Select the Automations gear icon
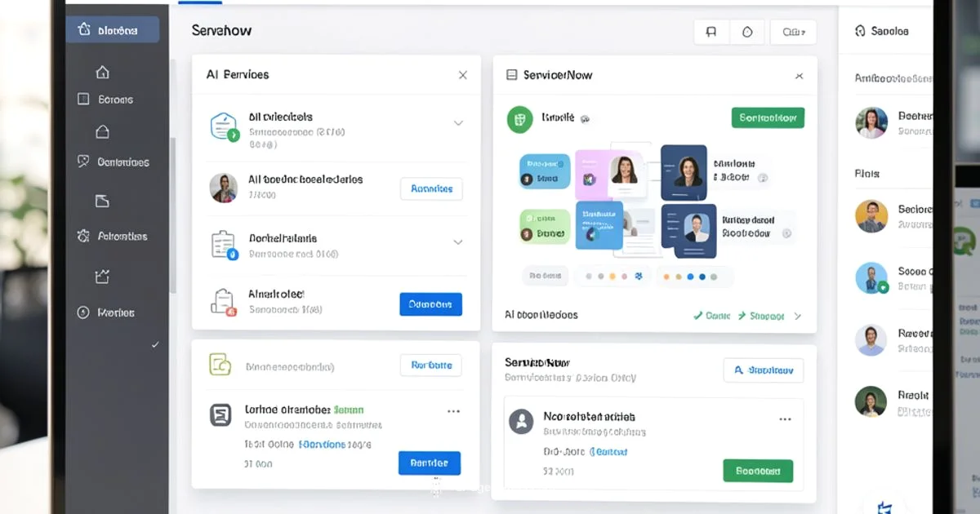The height and width of the screenshot is (514, 980). (x=82, y=236)
